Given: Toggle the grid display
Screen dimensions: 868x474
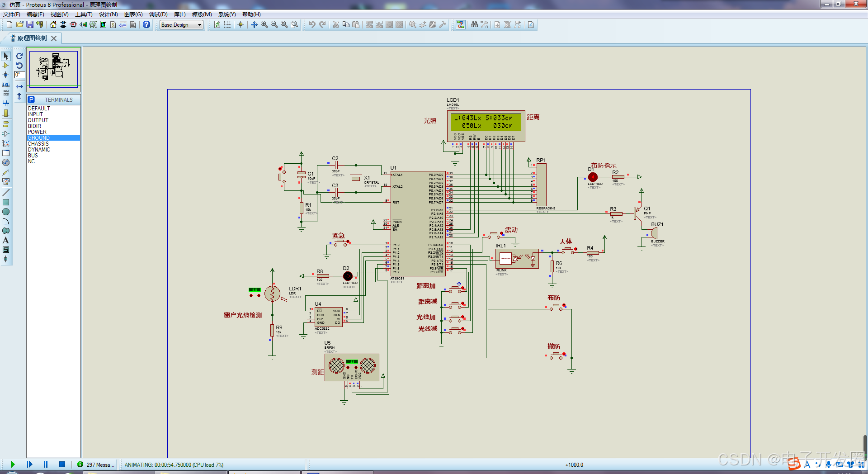Looking at the screenshot, I should pos(227,24).
